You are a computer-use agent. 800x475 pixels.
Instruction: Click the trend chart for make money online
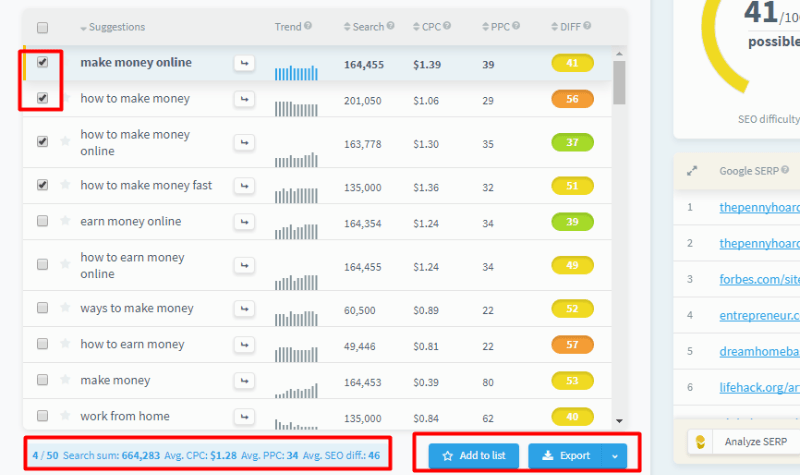[x=296, y=72]
